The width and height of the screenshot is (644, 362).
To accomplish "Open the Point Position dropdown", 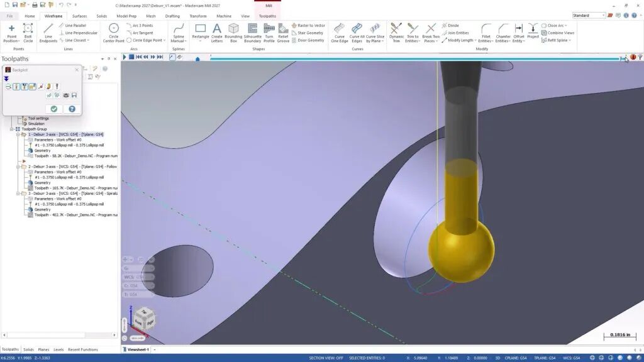I will coord(11,41).
